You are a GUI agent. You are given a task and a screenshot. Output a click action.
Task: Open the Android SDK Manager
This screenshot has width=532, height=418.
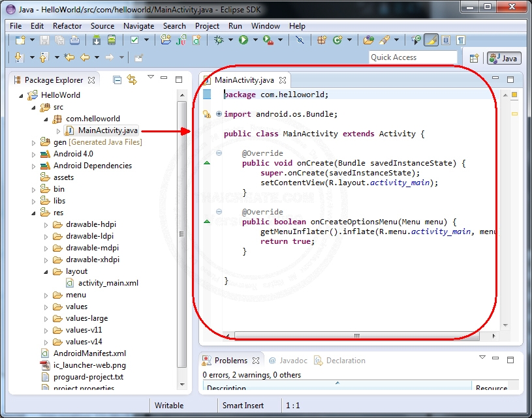tap(97, 40)
